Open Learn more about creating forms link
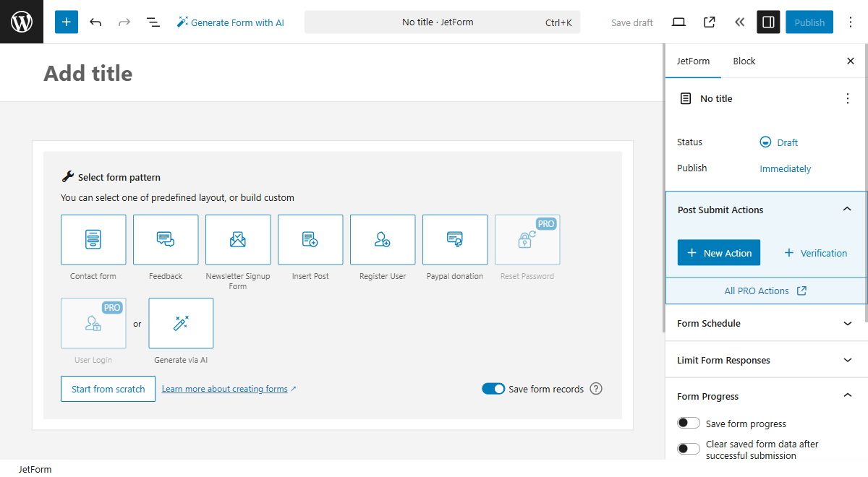 click(x=229, y=389)
